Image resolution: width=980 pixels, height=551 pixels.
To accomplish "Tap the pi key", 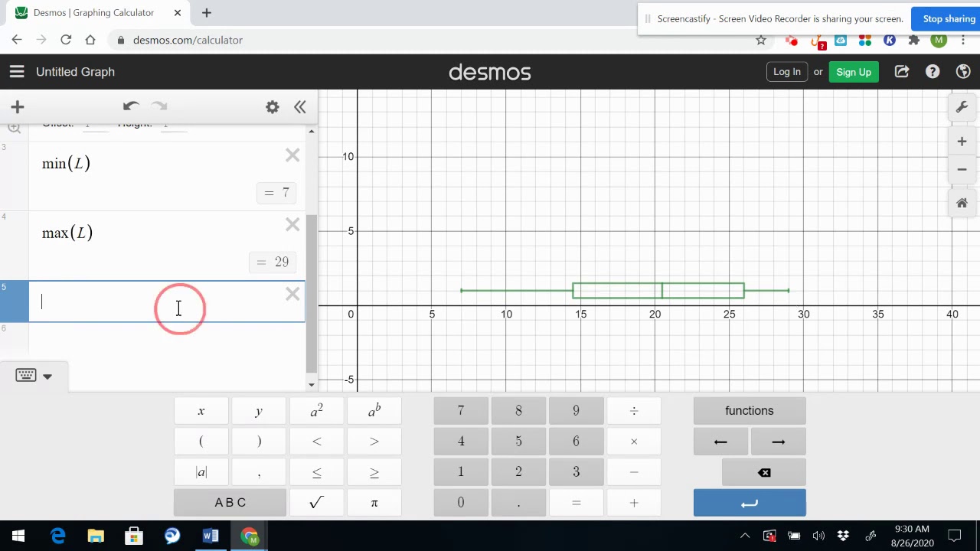I will (x=374, y=503).
